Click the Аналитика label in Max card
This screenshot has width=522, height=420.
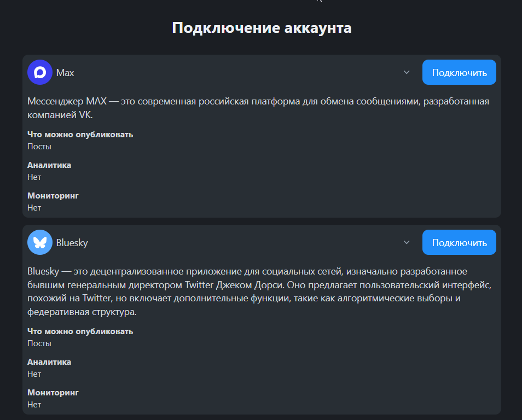(x=49, y=165)
